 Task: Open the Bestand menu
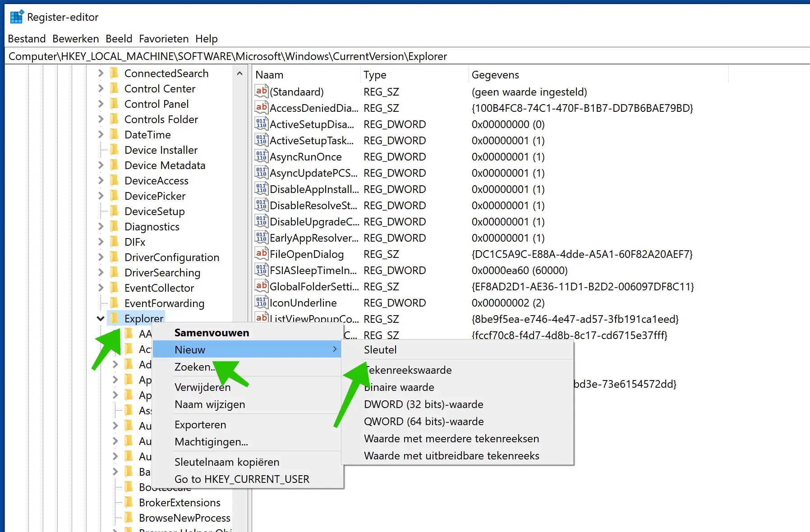point(27,39)
